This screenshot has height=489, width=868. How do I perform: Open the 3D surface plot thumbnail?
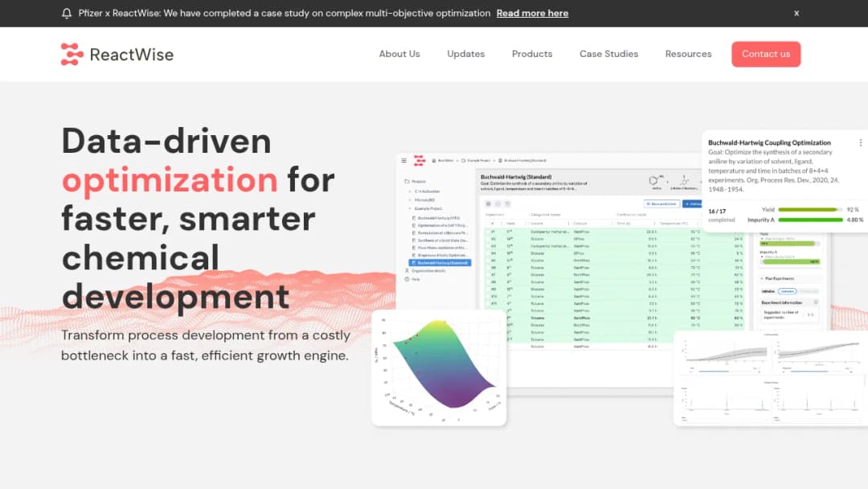(439, 368)
